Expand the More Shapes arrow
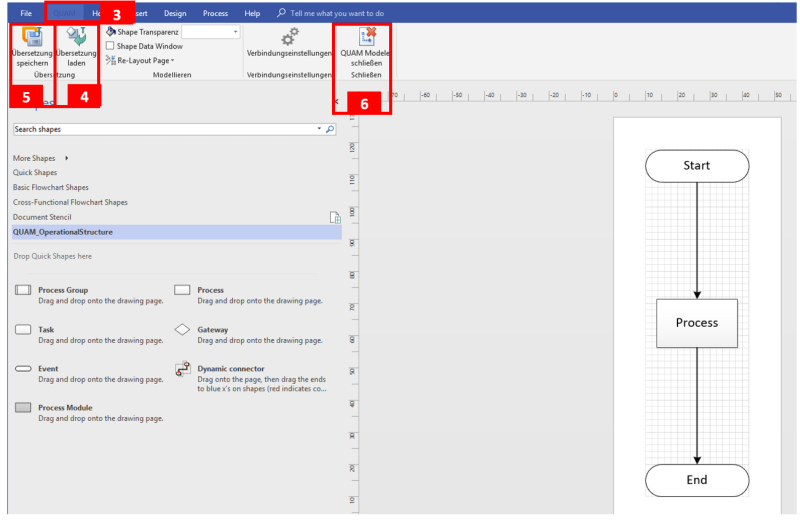Viewport: 800px width, 521px height. pos(66,158)
